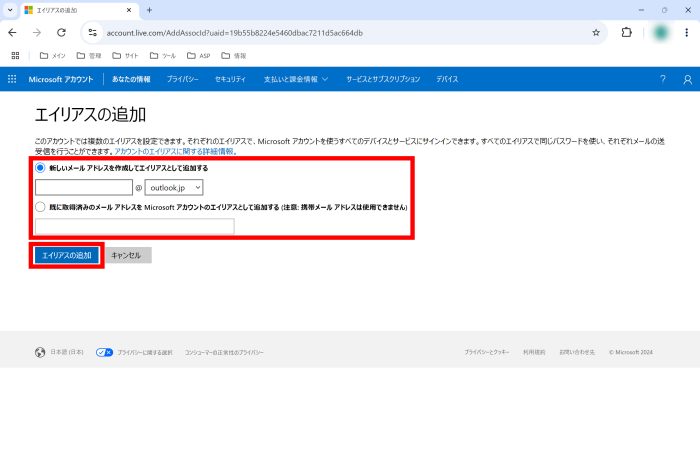The width and height of the screenshot is (700, 453).
Task: Select the create new email alias radio
Action: 41,168
